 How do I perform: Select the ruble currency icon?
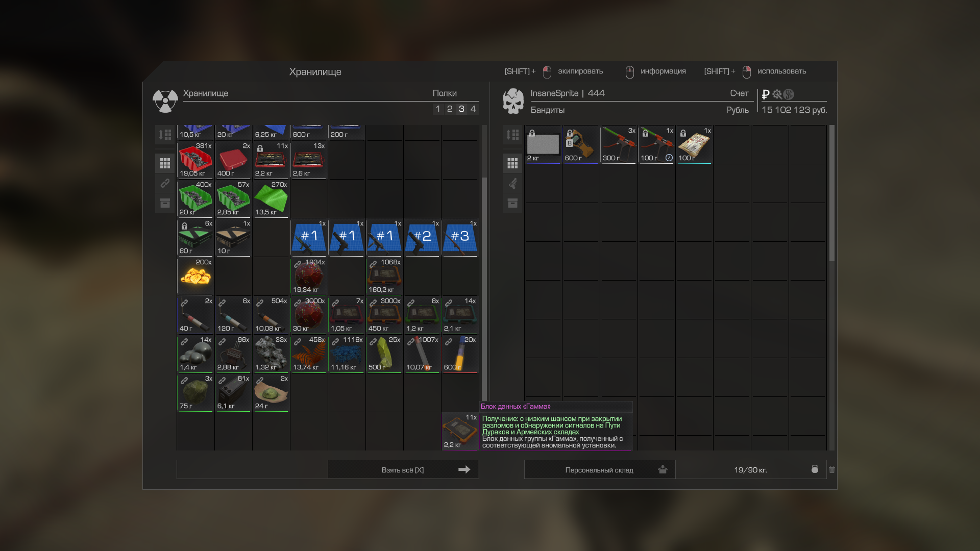766,94
